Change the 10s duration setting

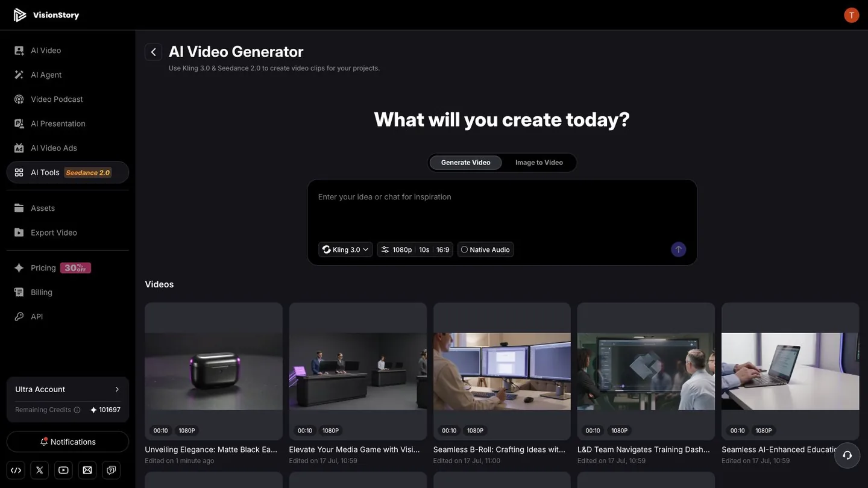click(x=424, y=249)
